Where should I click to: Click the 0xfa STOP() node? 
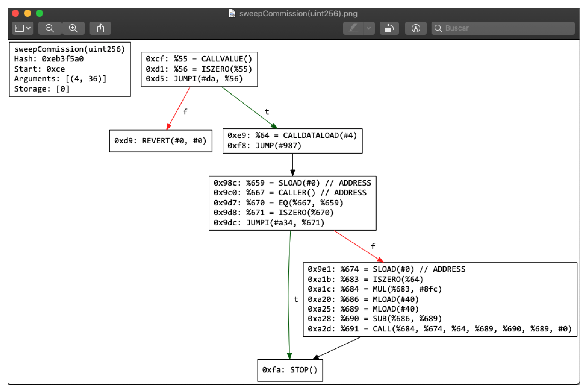(x=290, y=370)
